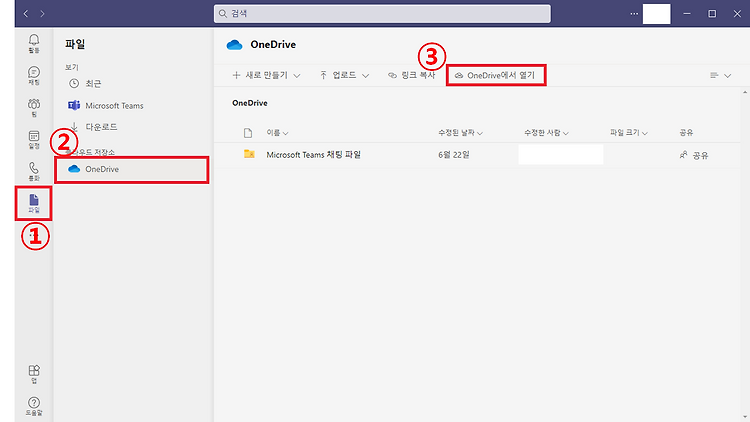
Task: Show Recent (최근) files
Action: [85, 83]
